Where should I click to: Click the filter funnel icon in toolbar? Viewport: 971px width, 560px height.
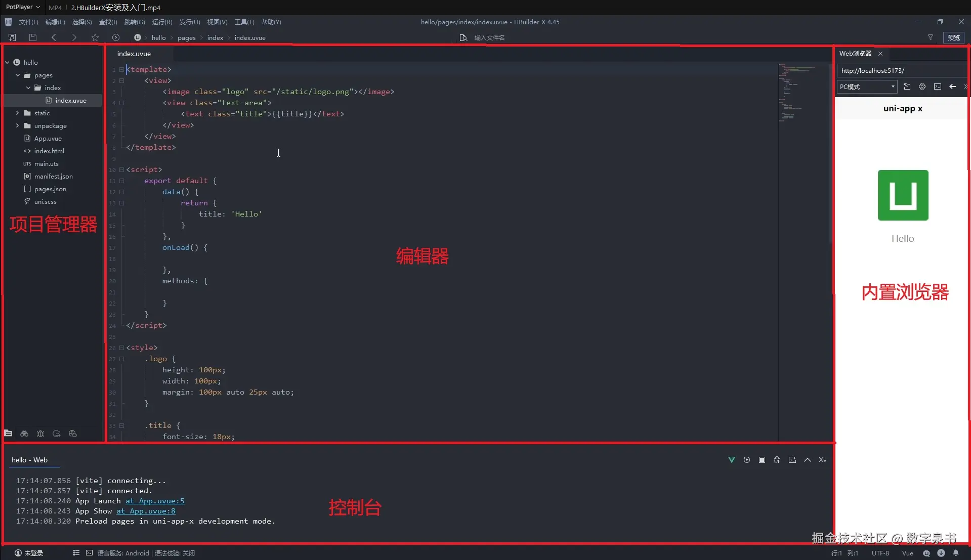pos(930,37)
